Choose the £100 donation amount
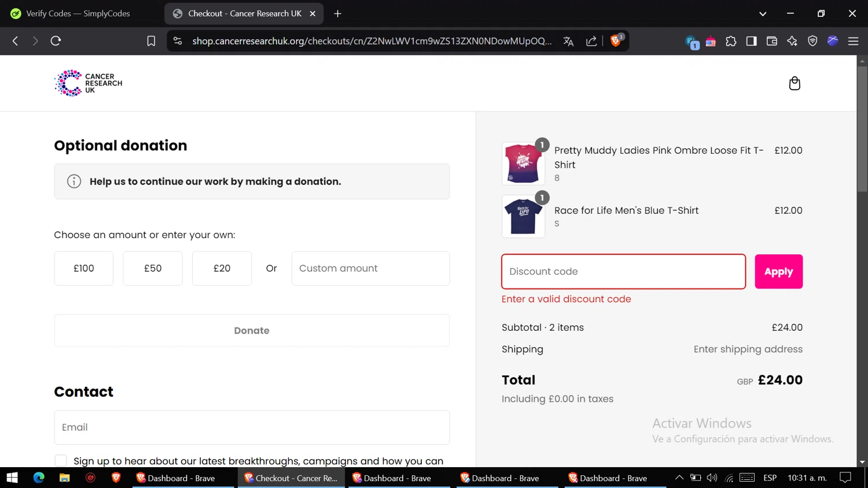Screen dimensions: 868x488 tap(84, 268)
